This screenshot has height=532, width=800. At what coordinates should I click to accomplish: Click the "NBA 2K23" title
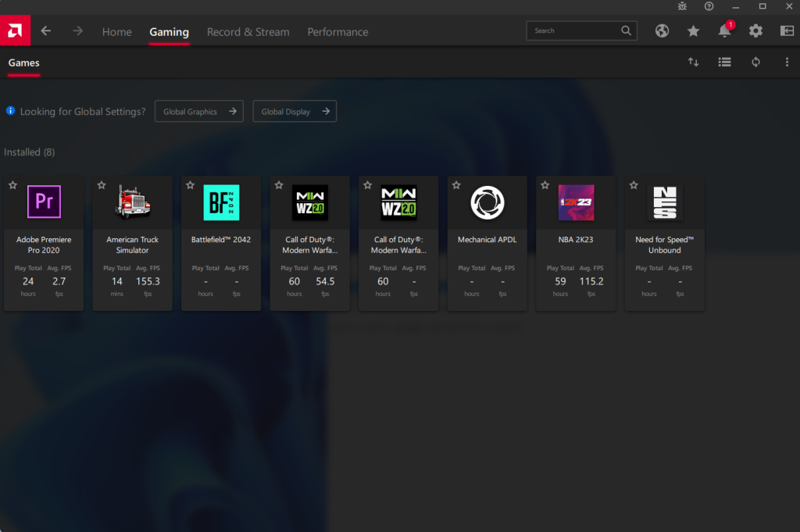(576, 240)
